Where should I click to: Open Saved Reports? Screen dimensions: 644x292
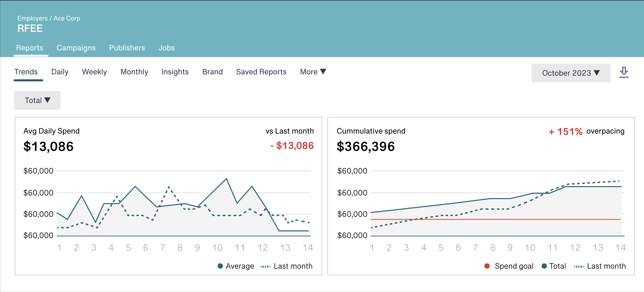pos(261,72)
